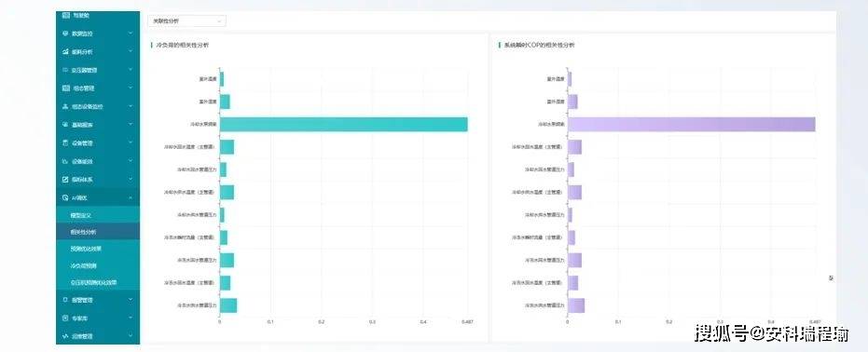Click the 设备管理 sidebar icon

pos(65,143)
